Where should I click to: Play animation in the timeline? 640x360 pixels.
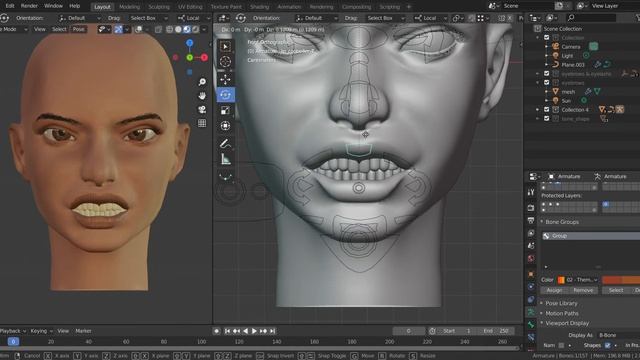pyautogui.click(x=254, y=331)
